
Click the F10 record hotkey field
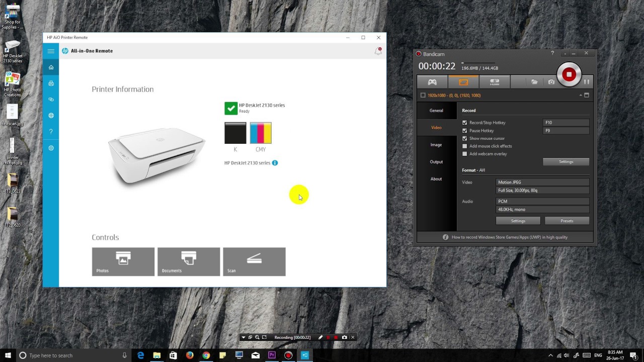[x=566, y=123]
